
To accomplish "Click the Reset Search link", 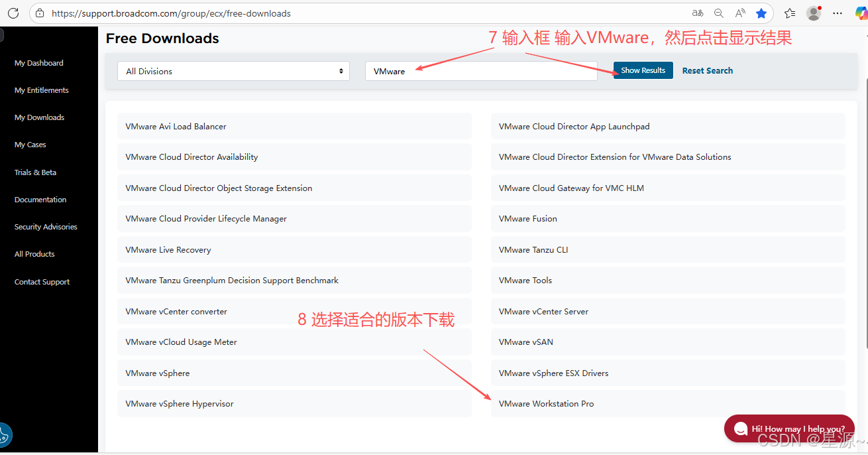I will (x=708, y=70).
